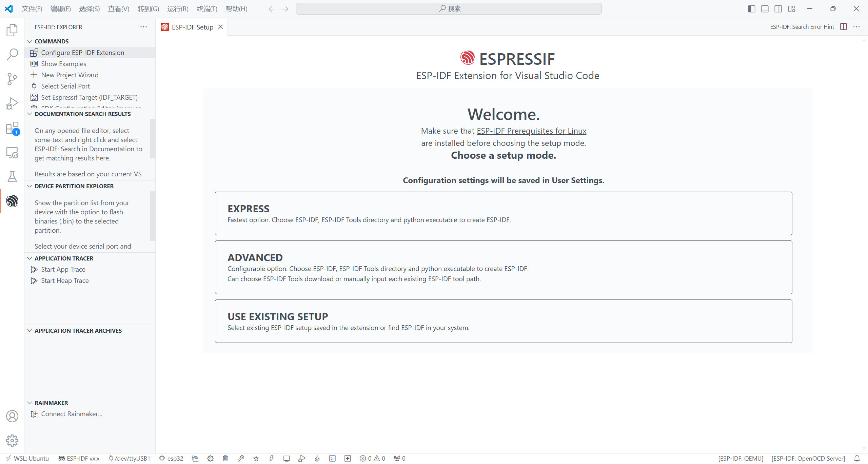Toggle the bottom panel layout button
This screenshot has width=868, height=464.
pyautogui.click(x=765, y=9)
